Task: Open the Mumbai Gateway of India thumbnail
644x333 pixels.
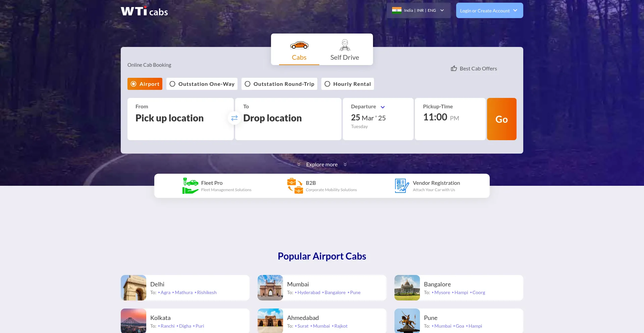Action: pos(270,288)
